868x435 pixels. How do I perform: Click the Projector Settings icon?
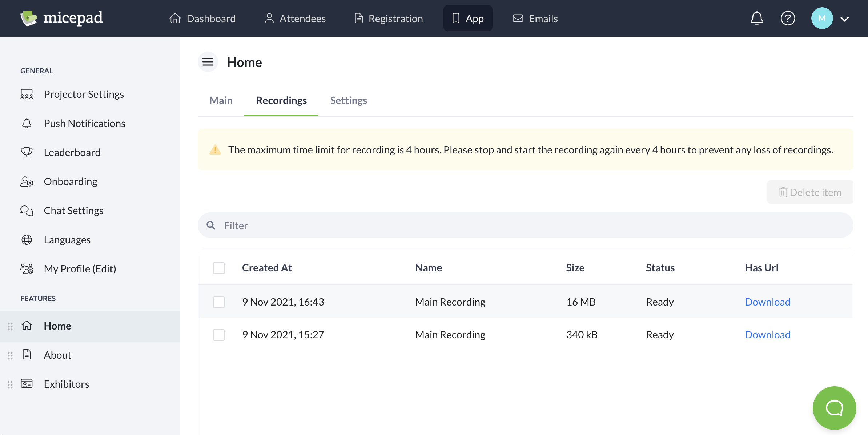(x=27, y=94)
